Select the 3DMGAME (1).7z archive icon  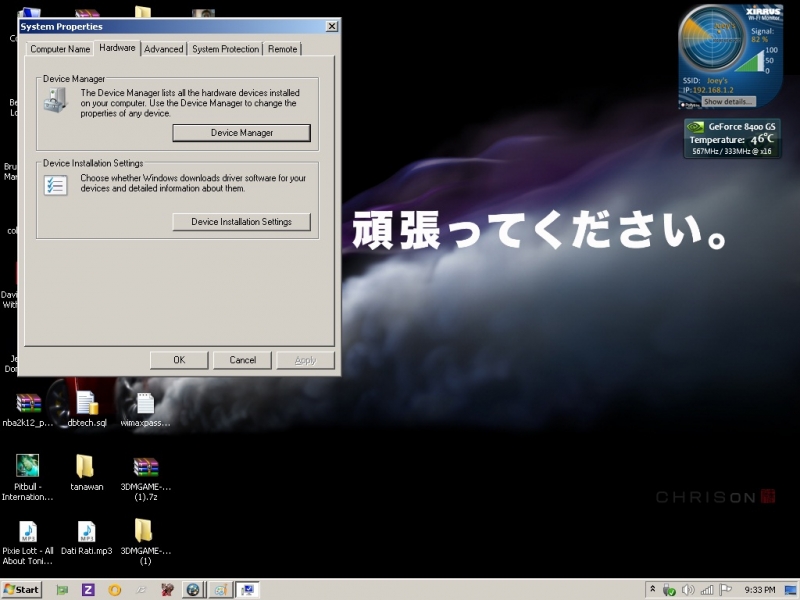pyautogui.click(x=146, y=466)
